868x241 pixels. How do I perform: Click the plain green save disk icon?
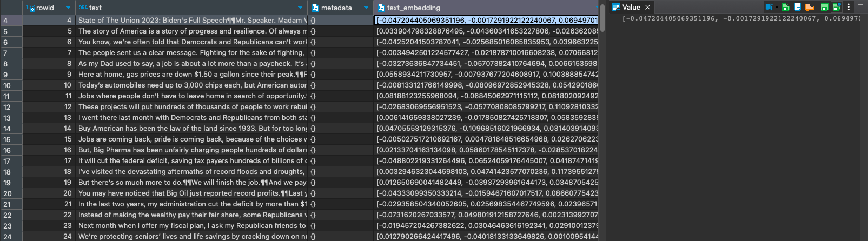click(x=825, y=7)
